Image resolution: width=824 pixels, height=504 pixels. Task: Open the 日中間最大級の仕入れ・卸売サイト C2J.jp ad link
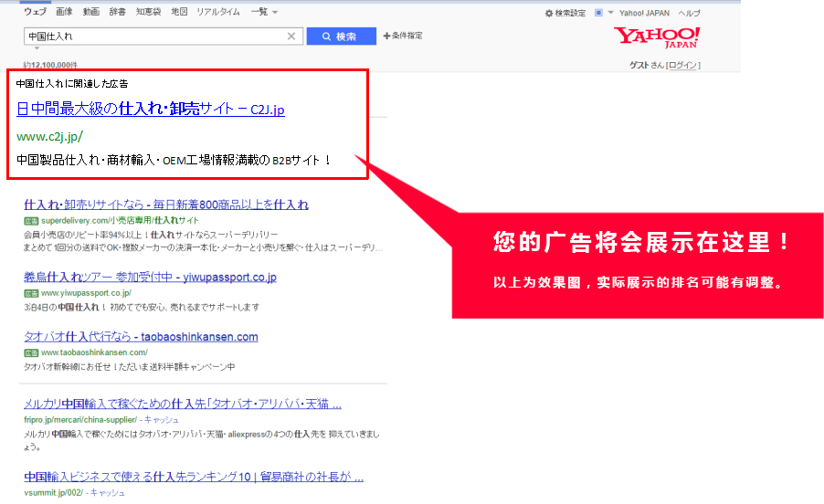tap(151, 110)
